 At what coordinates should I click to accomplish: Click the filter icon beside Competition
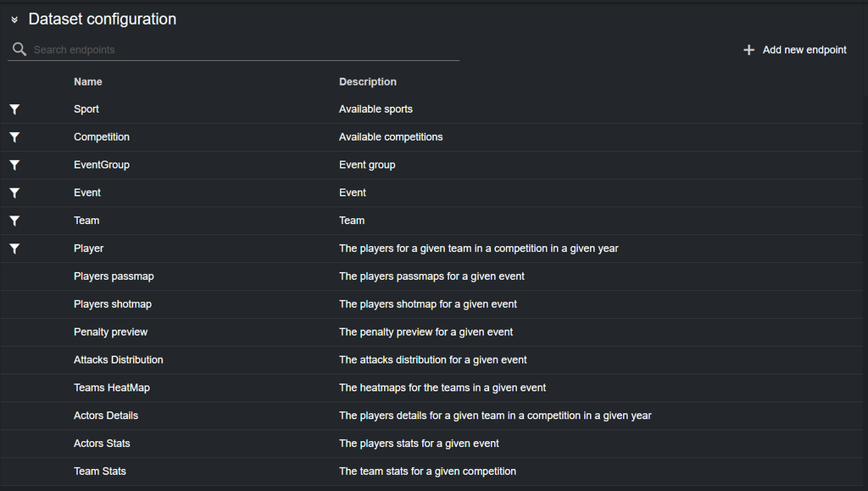[x=14, y=137]
